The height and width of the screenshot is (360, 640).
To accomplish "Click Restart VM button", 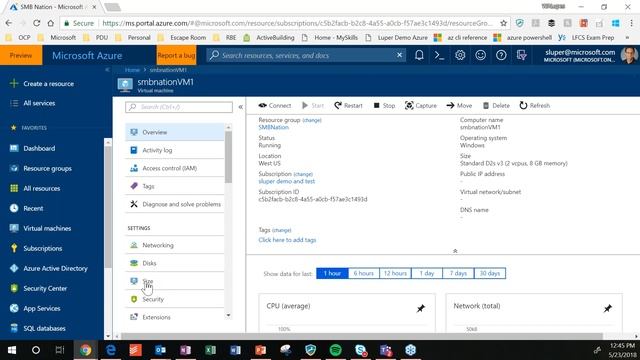I will [348, 106].
